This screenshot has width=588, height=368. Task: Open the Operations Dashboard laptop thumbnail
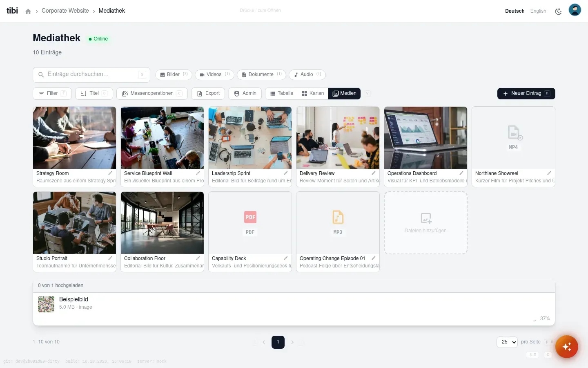coord(425,138)
